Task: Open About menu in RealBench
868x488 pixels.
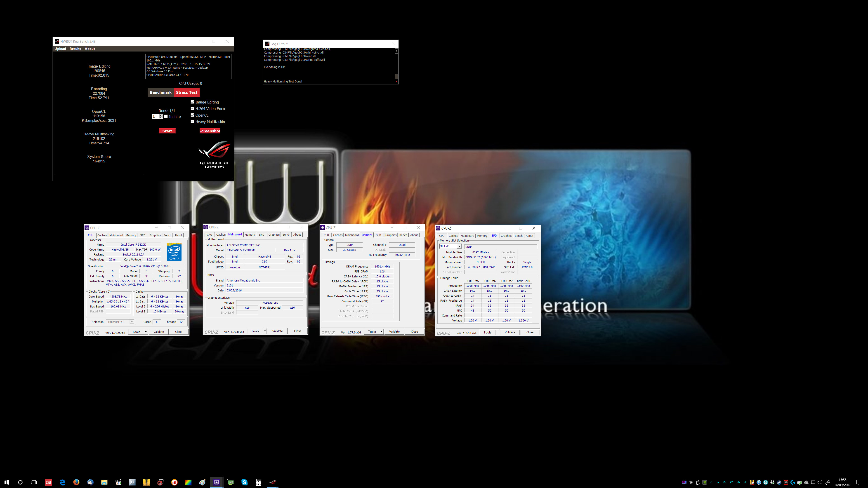Action: pos(90,49)
